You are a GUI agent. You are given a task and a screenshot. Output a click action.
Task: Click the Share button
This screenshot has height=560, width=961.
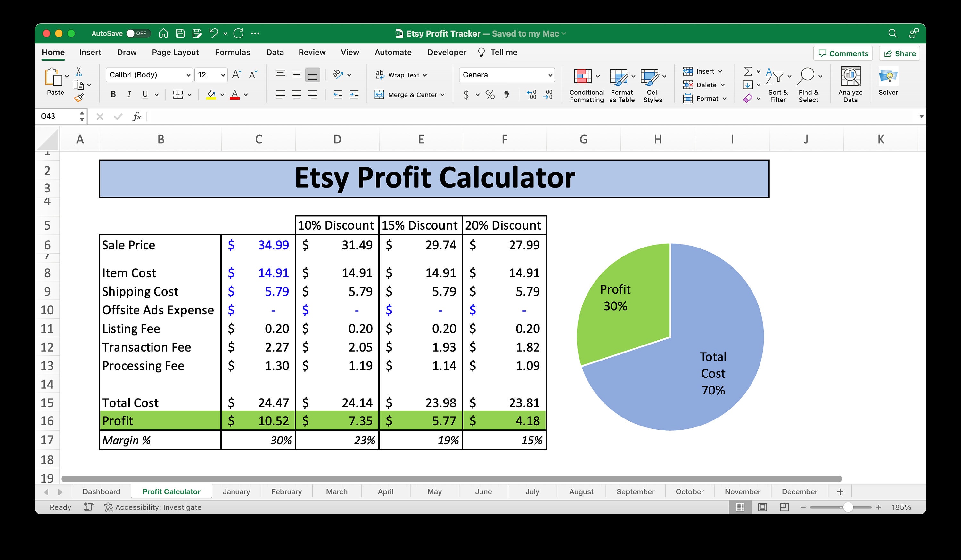point(899,53)
